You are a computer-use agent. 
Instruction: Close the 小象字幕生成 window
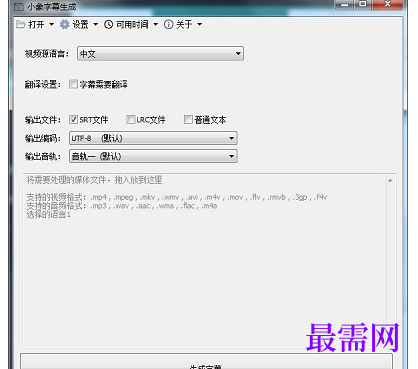(x=387, y=4)
